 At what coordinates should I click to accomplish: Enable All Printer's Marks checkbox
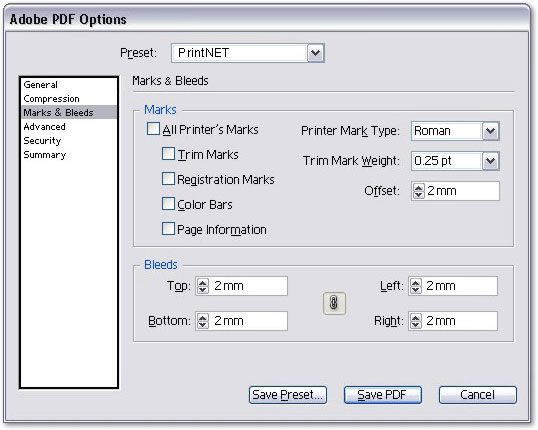point(153,129)
